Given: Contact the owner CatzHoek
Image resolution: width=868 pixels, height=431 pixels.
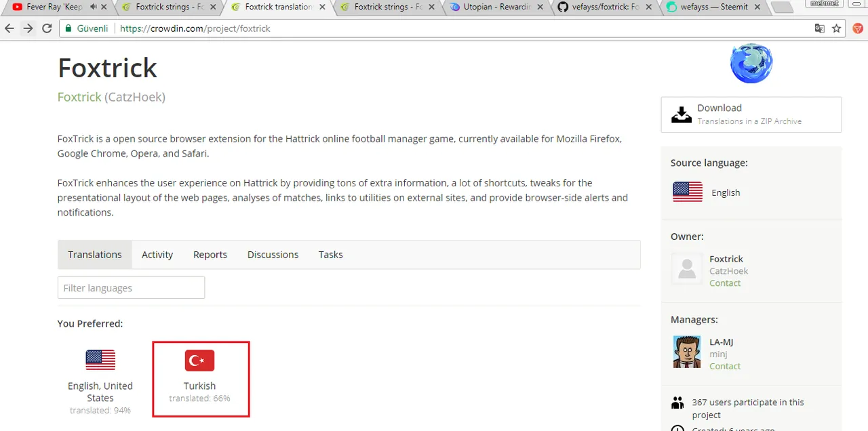Looking at the screenshot, I should pyautogui.click(x=725, y=283).
